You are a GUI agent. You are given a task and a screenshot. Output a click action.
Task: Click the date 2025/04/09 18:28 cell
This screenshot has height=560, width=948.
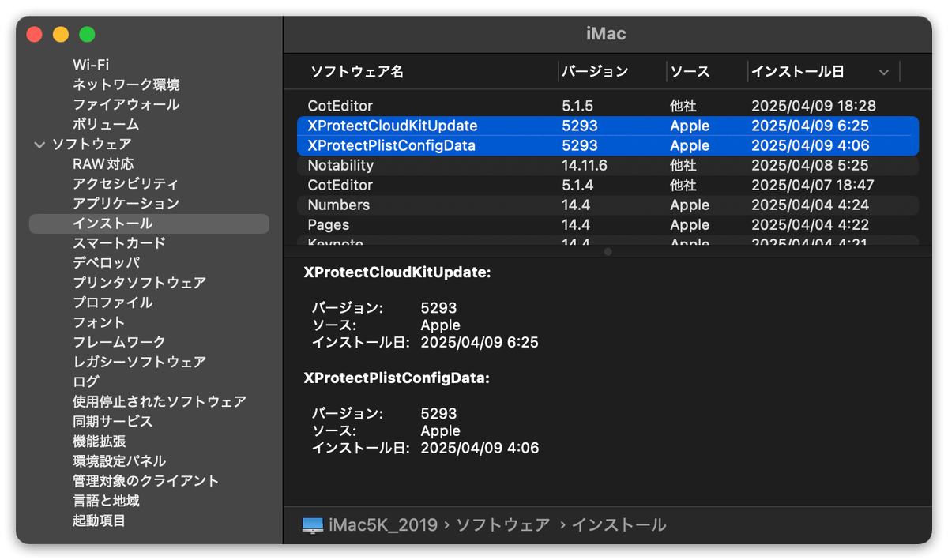coord(814,106)
